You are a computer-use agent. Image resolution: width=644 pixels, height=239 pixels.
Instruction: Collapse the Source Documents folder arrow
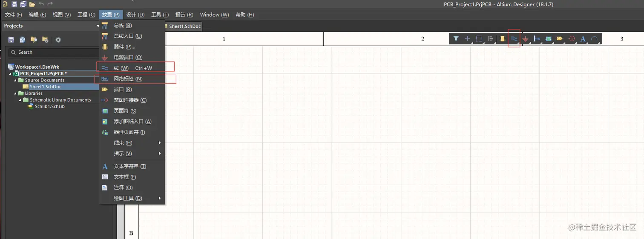coord(15,80)
